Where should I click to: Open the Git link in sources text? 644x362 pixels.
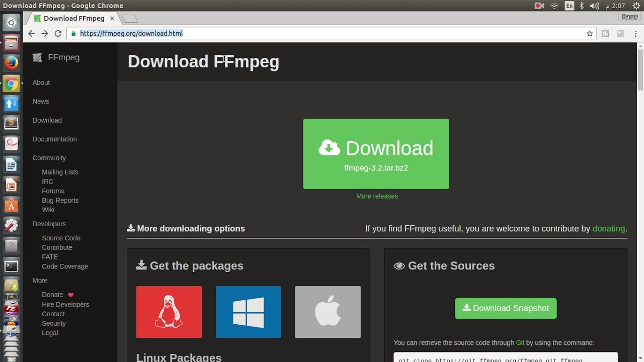(520, 343)
